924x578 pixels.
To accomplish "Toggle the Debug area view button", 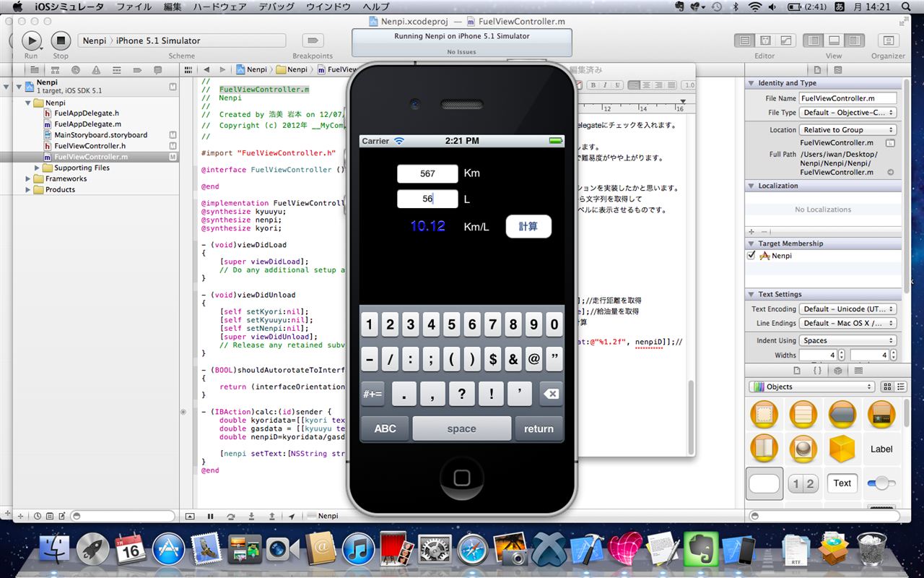I will (834, 40).
